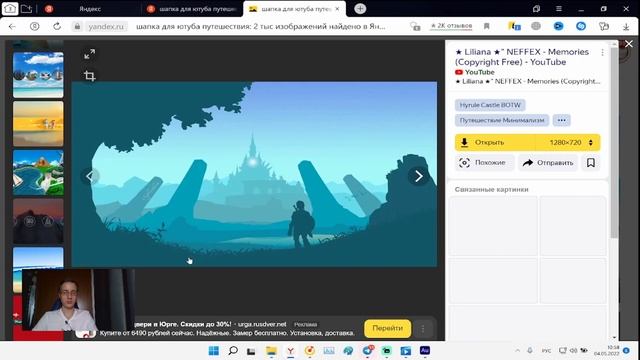The image size is (640, 360).
Task: Open Yandex Browser in the taskbar
Action: coord(291,351)
